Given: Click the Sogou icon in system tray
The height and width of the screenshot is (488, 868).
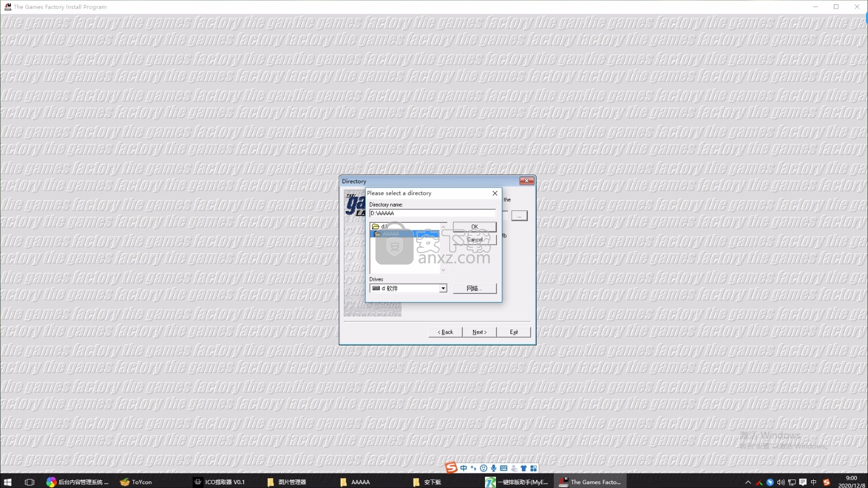Looking at the screenshot, I should pos(827,482).
